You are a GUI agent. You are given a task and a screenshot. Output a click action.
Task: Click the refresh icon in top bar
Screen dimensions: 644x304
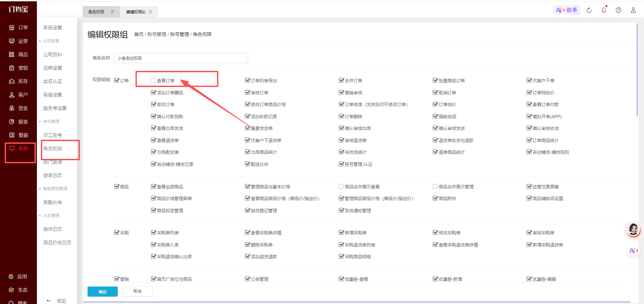click(589, 10)
